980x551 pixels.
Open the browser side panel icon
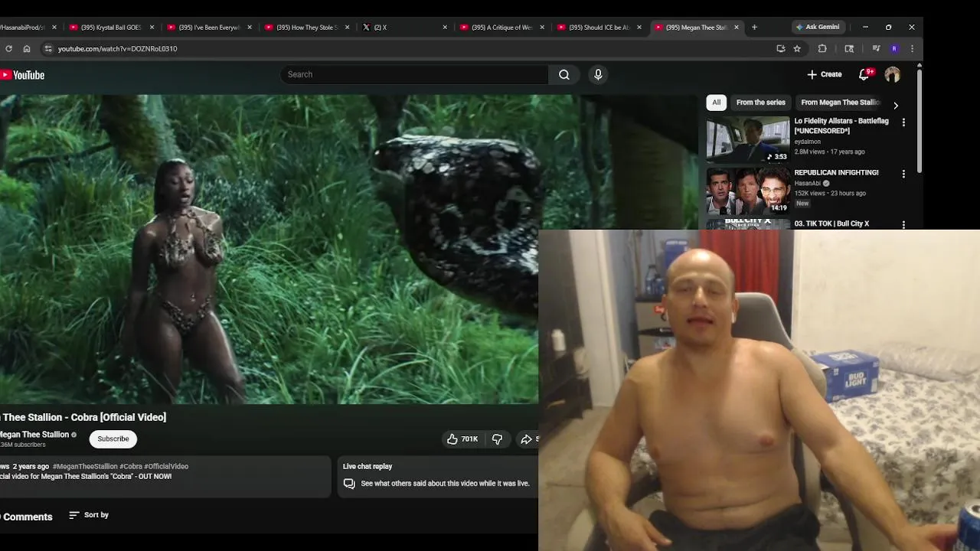(849, 48)
